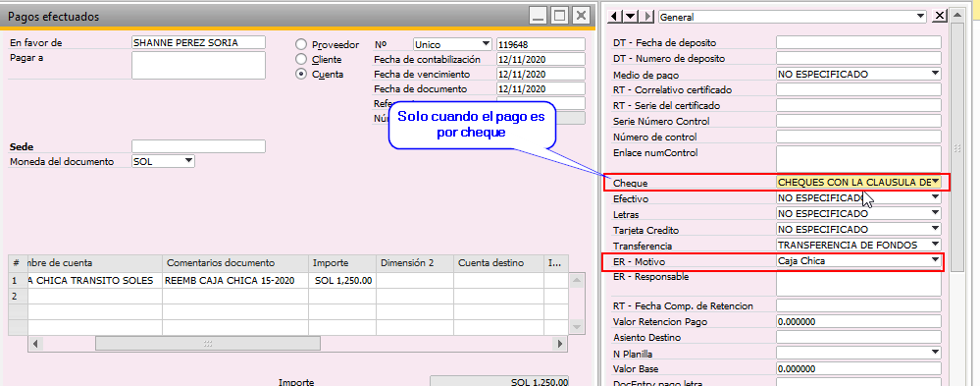
Task: Click the En favor de field
Action: [198, 42]
